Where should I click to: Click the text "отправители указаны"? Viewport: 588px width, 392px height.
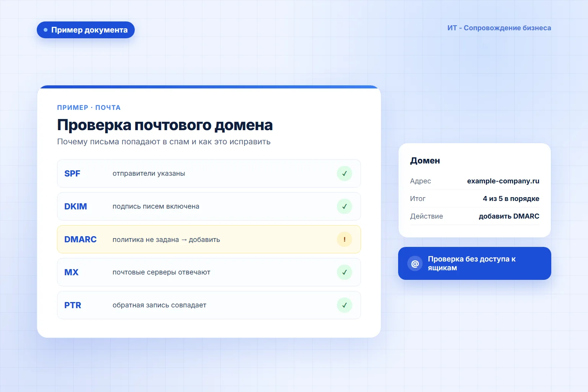[149, 173]
